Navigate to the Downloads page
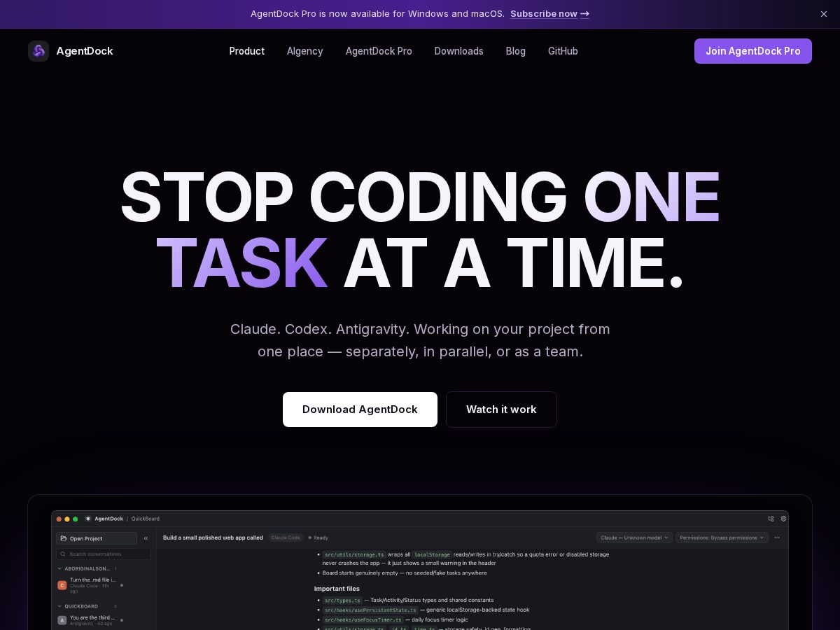 click(459, 51)
